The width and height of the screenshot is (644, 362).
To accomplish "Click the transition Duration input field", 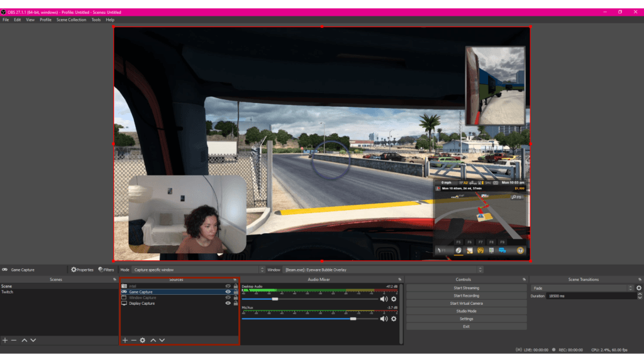I will (x=591, y=296).
